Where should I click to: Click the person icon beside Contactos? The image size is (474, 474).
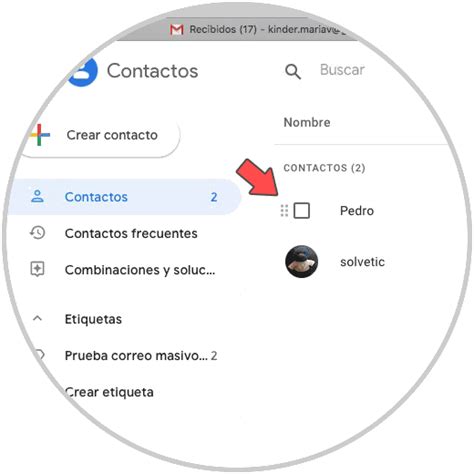(37, 196)
